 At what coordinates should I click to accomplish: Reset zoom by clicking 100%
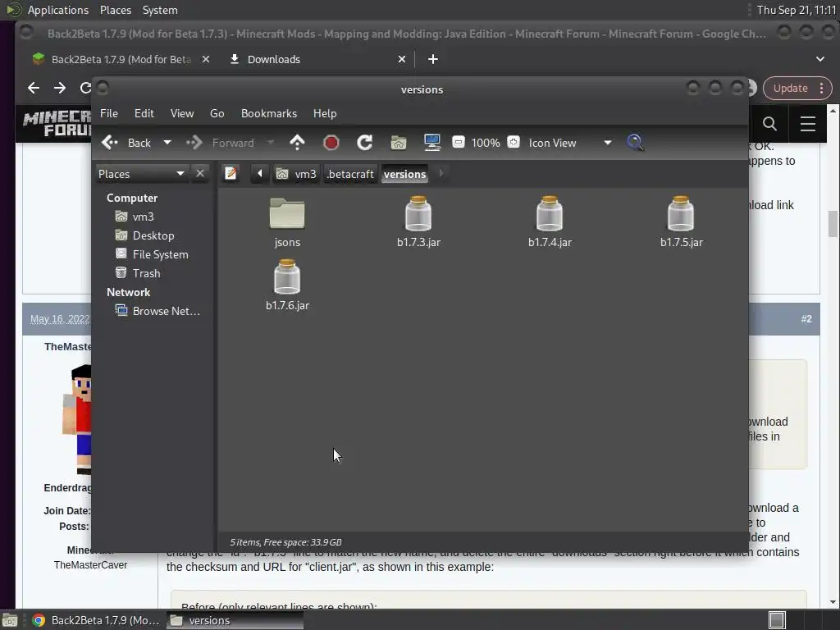(x=486, y=143)
